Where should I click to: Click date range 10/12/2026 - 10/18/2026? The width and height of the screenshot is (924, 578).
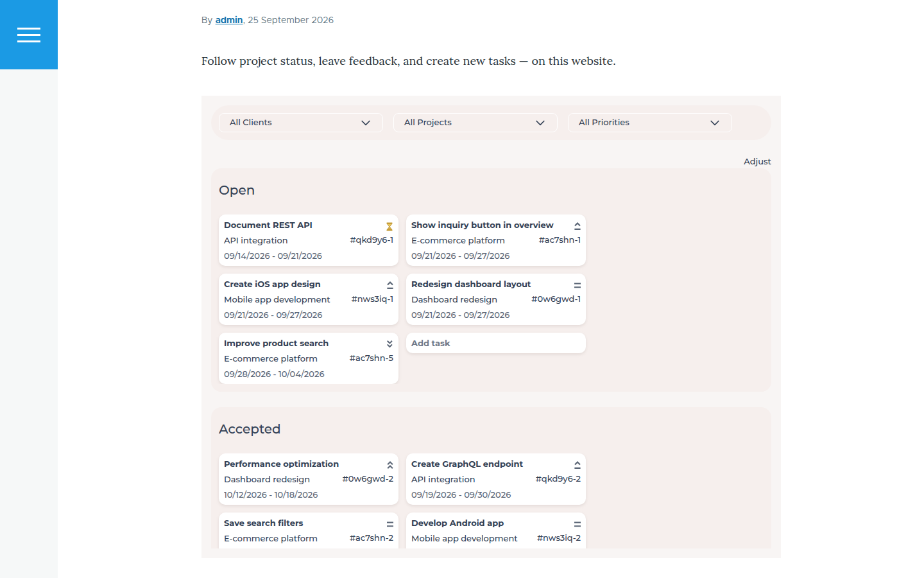271,495
